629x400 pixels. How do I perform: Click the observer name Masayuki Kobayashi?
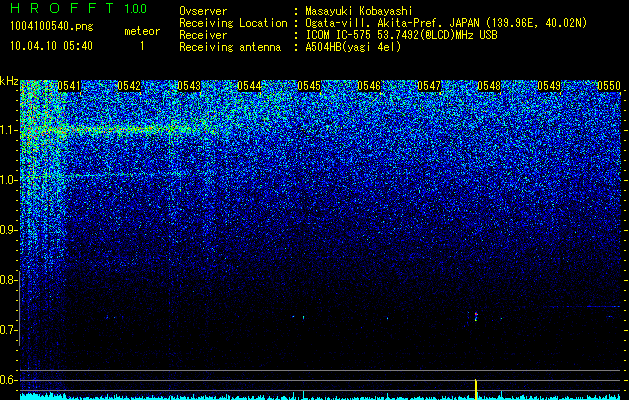[358, 11]
